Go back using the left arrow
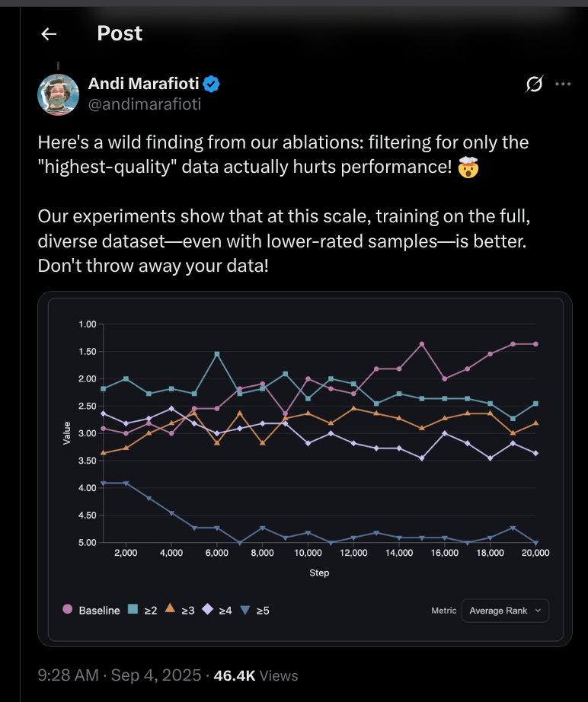The width and height of the screenshot is (588, 702). tap(49, 34)
